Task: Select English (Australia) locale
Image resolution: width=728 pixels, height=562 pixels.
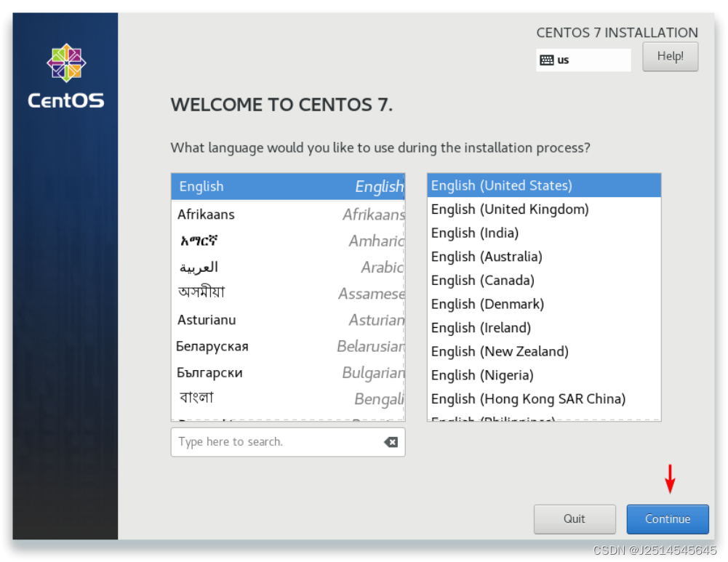Action: click(544, 257)
